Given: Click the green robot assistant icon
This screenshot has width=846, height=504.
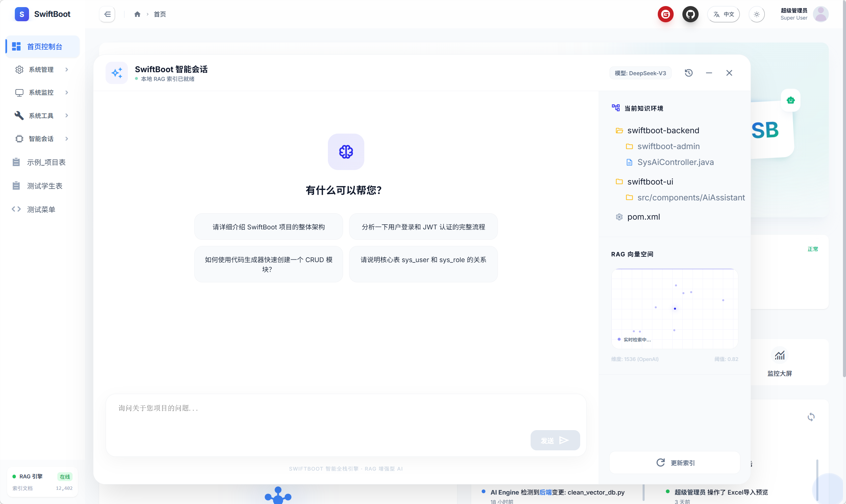Looking at the screenshot, I should 790,100.
